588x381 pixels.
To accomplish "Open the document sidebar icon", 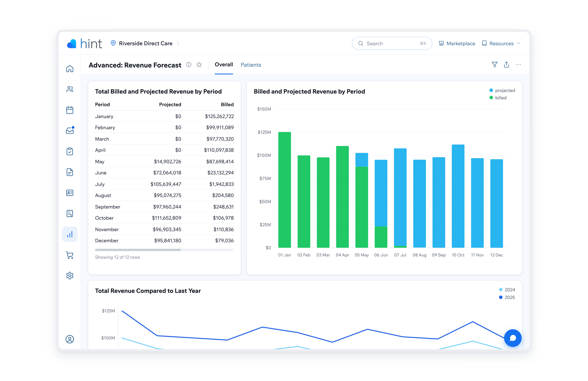I will coord(70,172).
